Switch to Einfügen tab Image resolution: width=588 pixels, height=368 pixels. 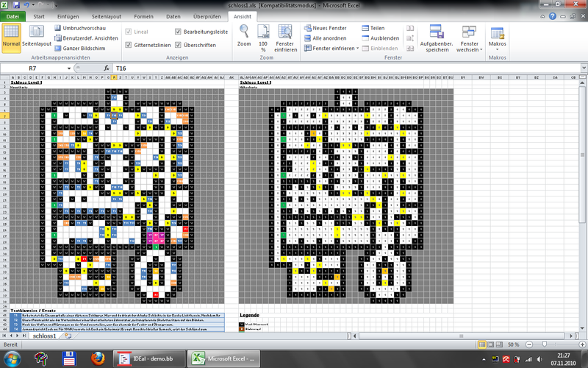[68, 16]
